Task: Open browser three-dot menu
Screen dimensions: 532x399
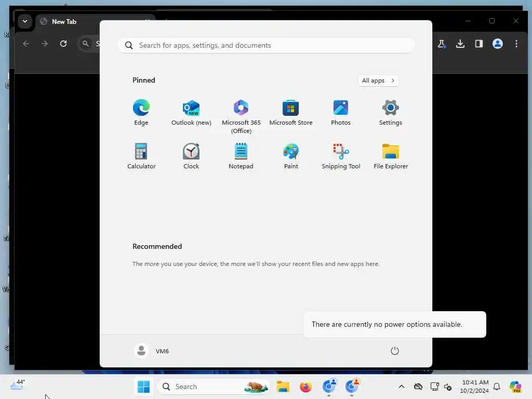Action: click(516, 44)
